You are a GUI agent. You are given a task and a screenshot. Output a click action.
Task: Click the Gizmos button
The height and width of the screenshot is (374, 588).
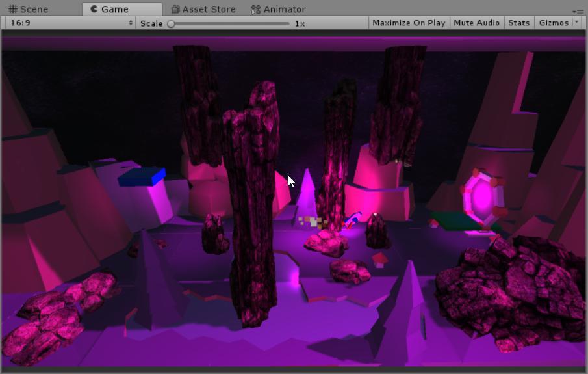[x=554, y=23]
